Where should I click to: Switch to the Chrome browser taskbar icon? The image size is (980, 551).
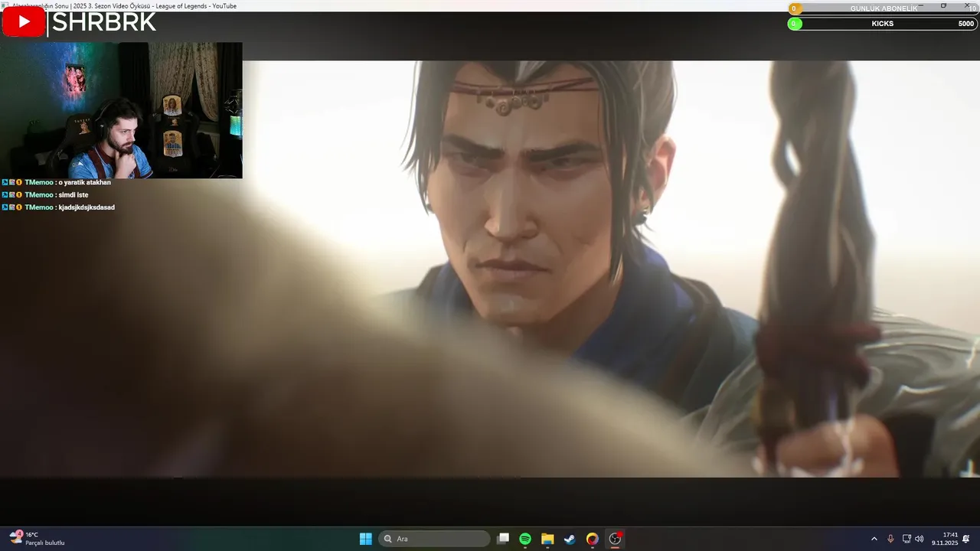(x=592, y=539)
